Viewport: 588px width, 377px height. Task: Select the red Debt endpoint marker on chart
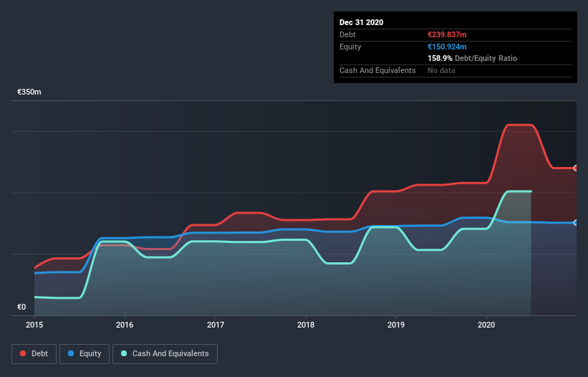[x=576, y=168]
